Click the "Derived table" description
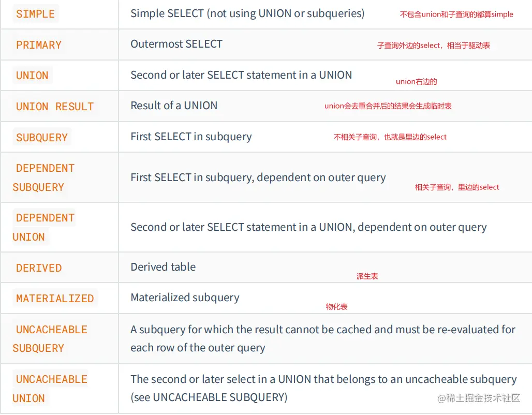532x415 pixels. click(x=163, y=267)
